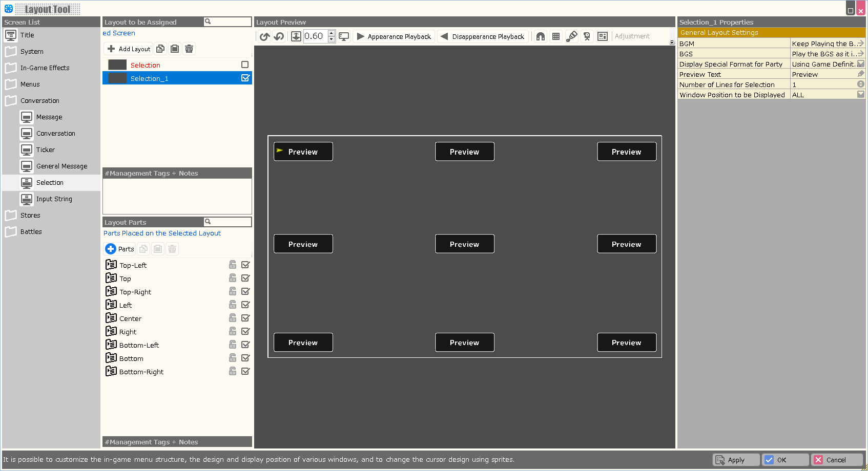868x471 pixels.
Task: Open Window Position to be Displayed dropdown
Action: [x=861, y=95]
